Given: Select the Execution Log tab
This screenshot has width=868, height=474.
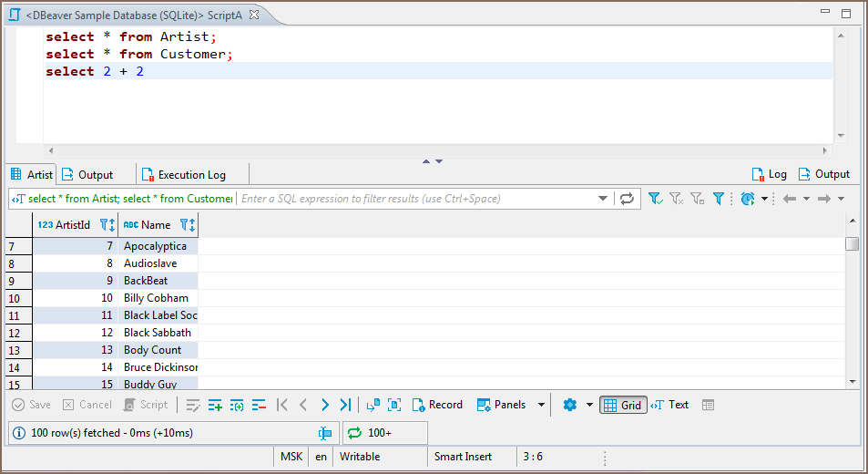Looking at the screenshot, I should [183, 174].
